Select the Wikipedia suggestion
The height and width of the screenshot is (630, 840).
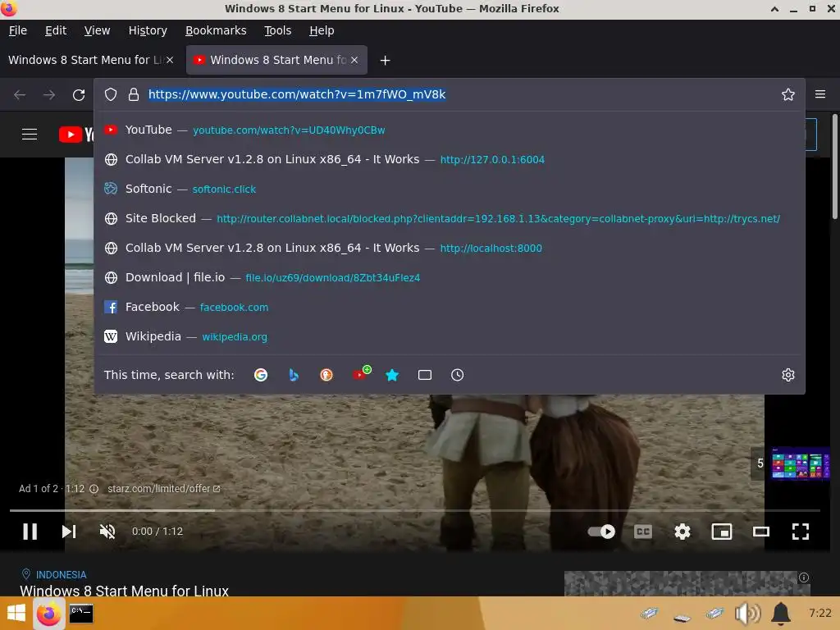(x=449, y=336)
